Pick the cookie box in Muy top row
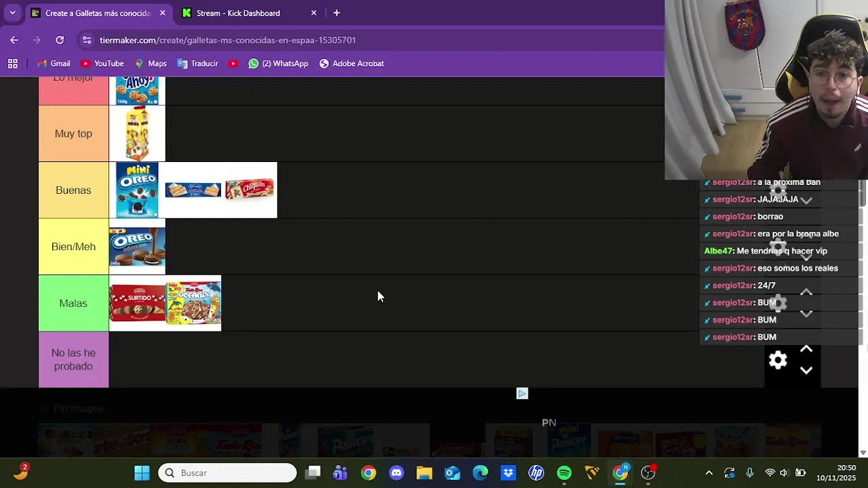 pyautogui.click(x=137, y=134)
